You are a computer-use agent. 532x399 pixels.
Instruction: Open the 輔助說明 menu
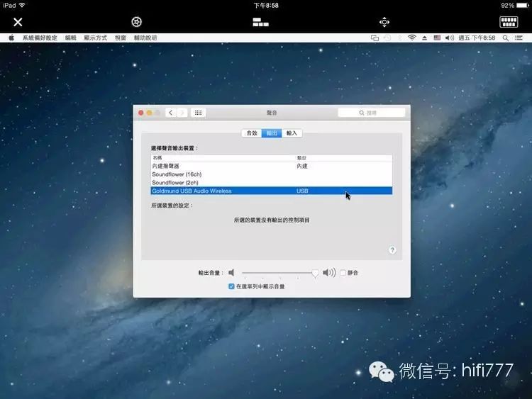tap(145, 38)
